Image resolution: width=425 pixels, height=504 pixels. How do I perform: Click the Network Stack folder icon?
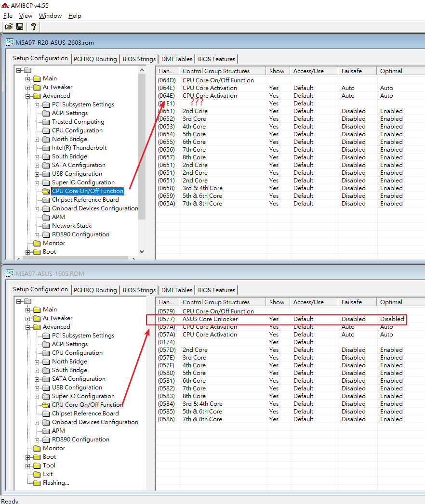(46, 226)
